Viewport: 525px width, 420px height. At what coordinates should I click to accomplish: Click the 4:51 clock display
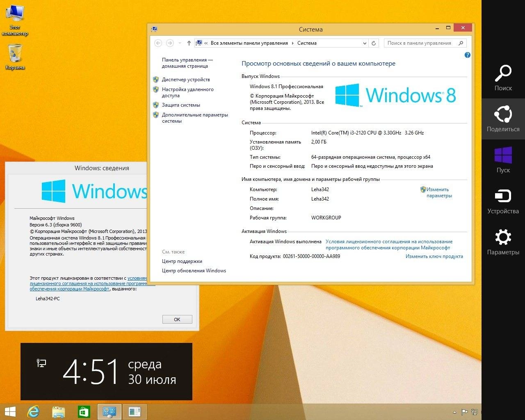91,371
